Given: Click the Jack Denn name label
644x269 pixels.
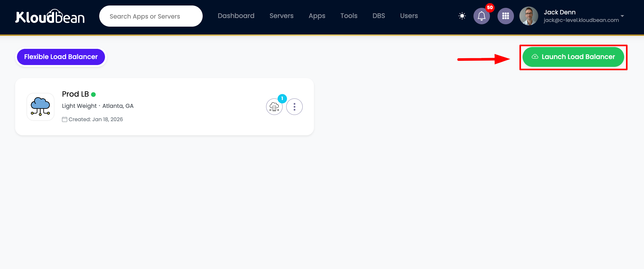Looking at the screenshot, I should [560, 12].
